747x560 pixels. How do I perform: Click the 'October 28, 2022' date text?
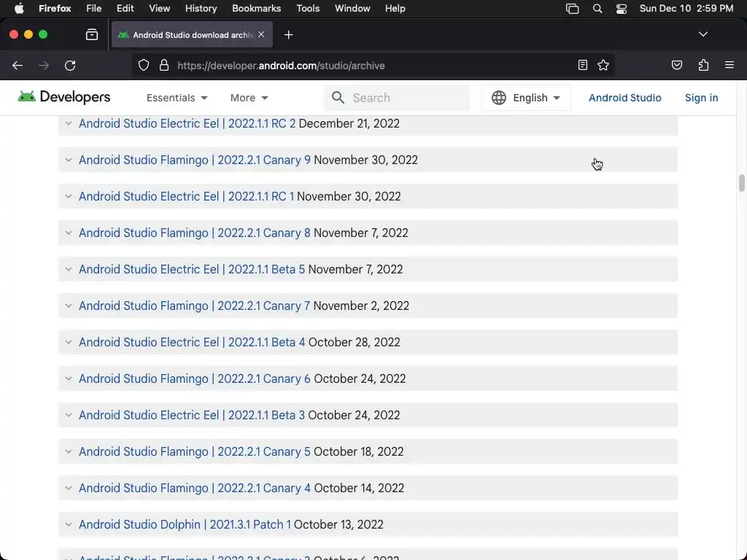point(355,342)
